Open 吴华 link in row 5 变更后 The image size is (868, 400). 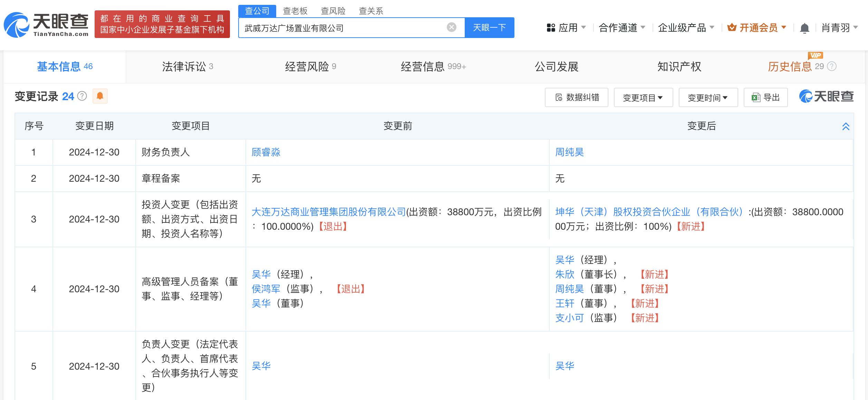point(565,366)
